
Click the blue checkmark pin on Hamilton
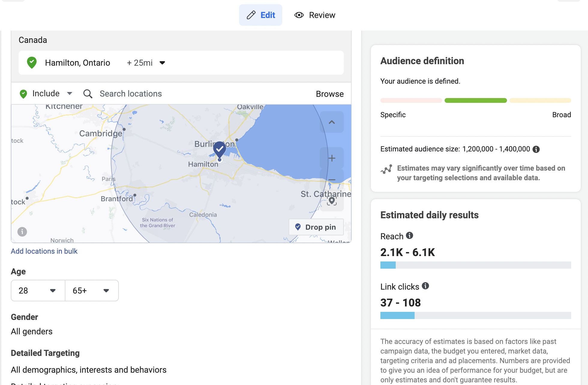220,149
